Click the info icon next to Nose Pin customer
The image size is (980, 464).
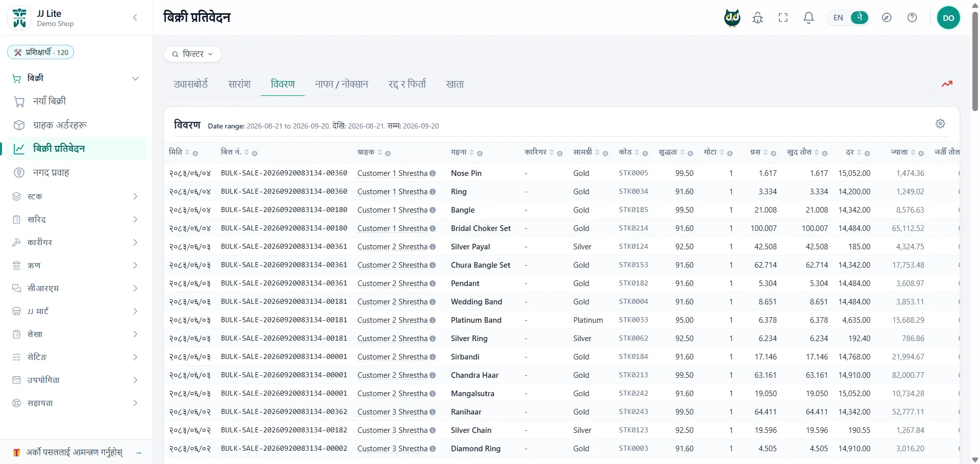coord(433,173)
